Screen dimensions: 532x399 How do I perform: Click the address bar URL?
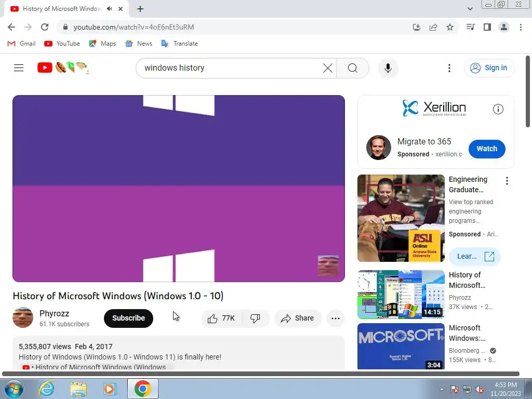(134, 27)
